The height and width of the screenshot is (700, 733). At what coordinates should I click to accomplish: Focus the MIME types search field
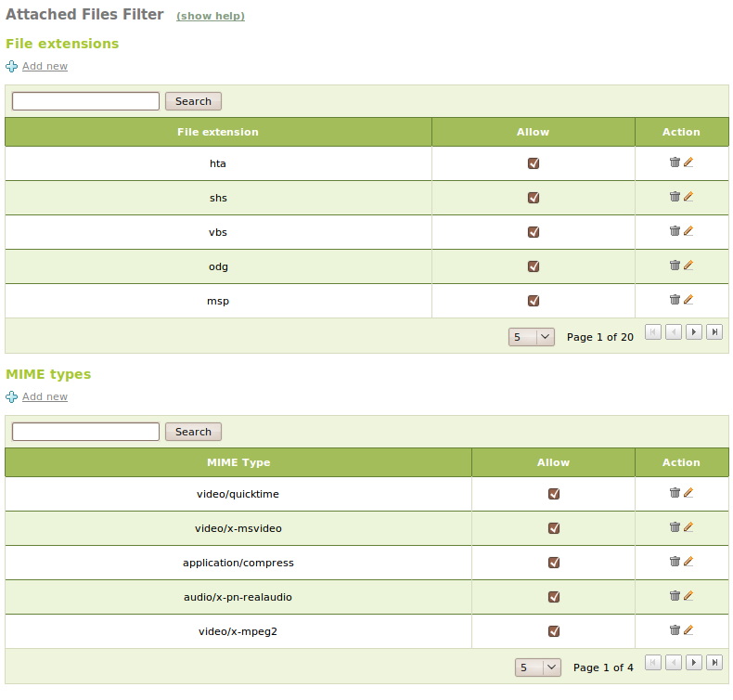pos(85,432)
